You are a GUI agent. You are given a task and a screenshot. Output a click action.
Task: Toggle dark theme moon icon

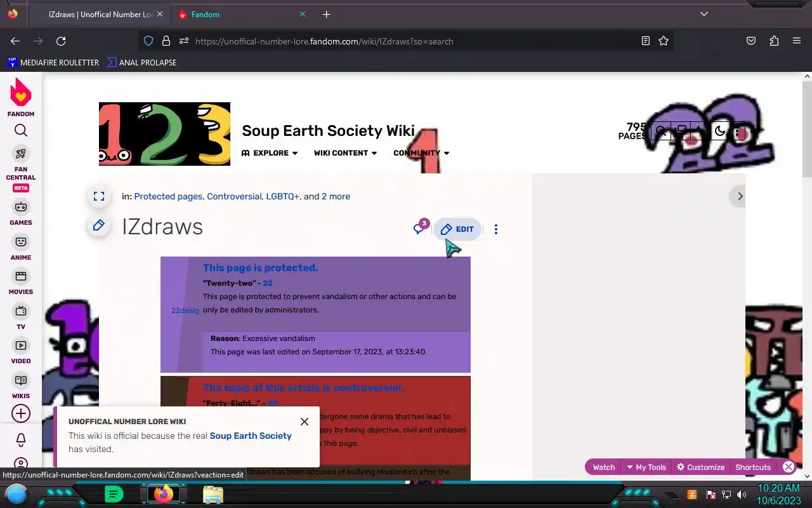point(719,131)
